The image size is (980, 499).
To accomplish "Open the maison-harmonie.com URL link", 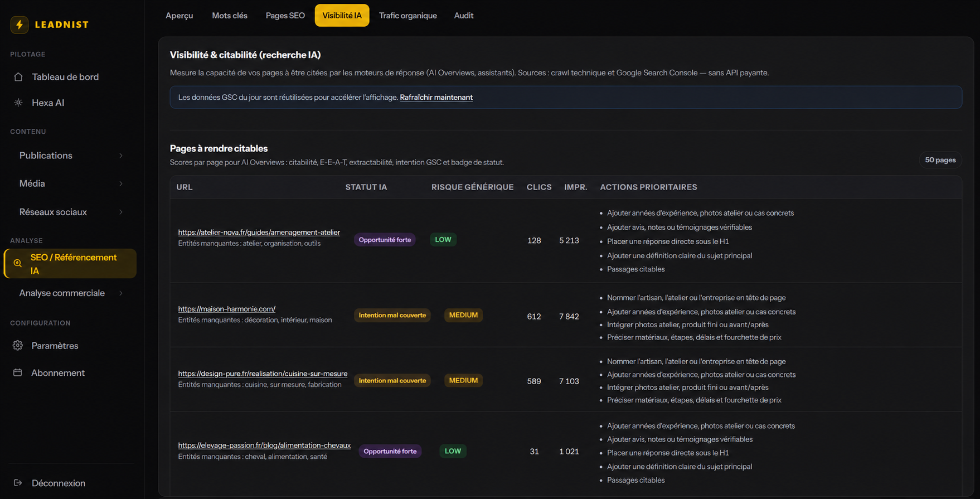I will tap(227, 309).
